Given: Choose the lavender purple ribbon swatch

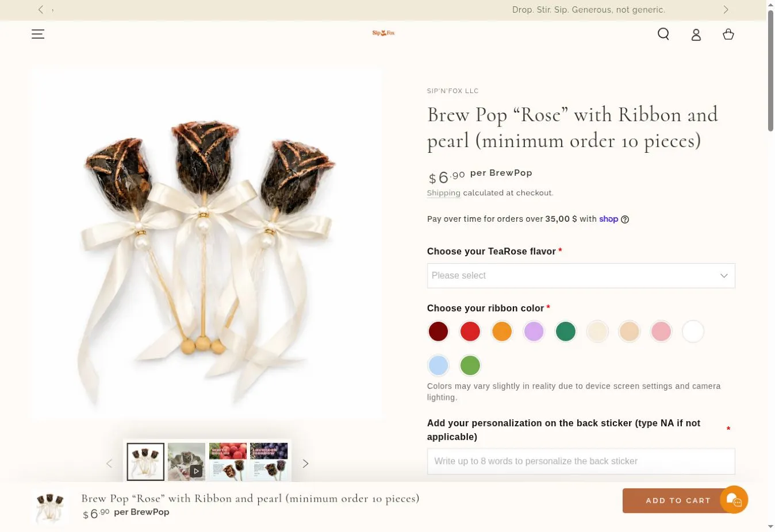Looking at the screenshot, I should pos(534,331).
